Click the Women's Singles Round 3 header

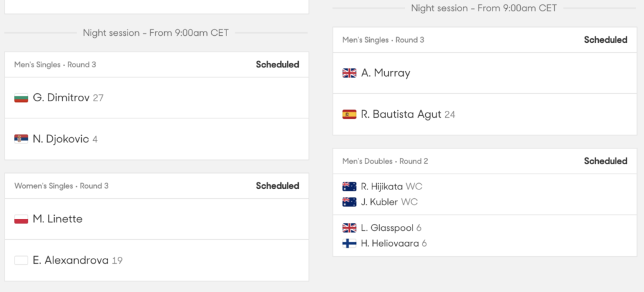(x=61, y=186)
